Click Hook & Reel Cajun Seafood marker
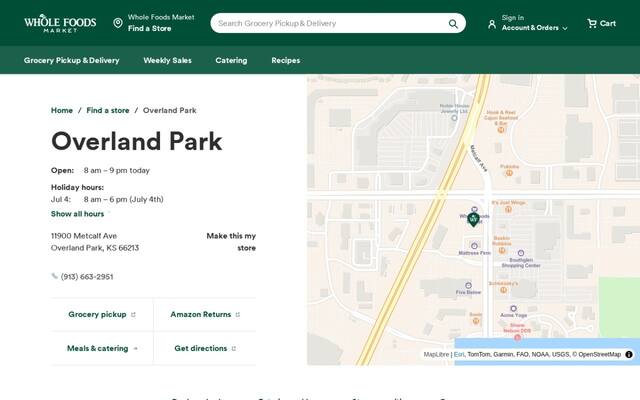 pyautogui.click(x=501, y=130)
